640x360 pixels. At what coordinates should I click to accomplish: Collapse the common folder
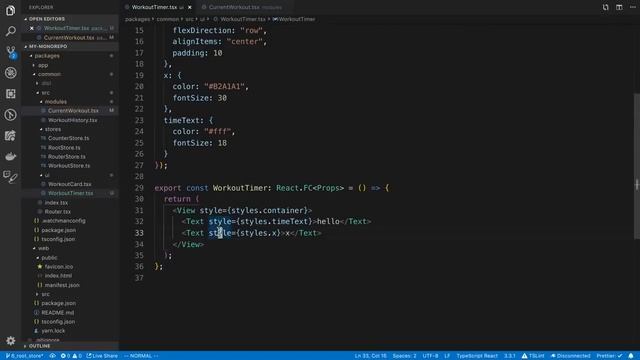pos(49,74)
